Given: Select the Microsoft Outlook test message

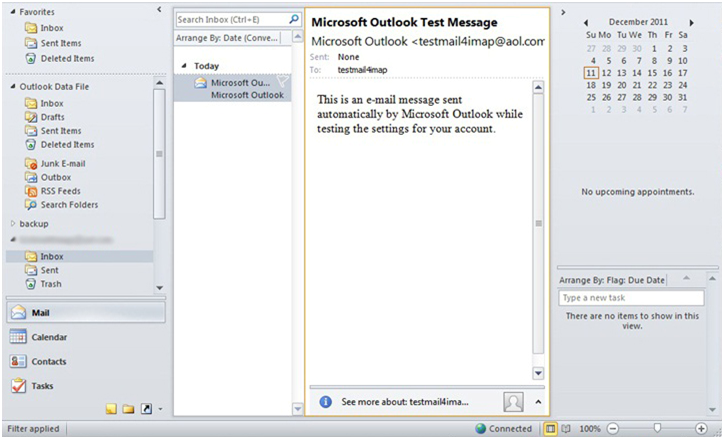Looking at the screenshot, I should click(232, 89).
